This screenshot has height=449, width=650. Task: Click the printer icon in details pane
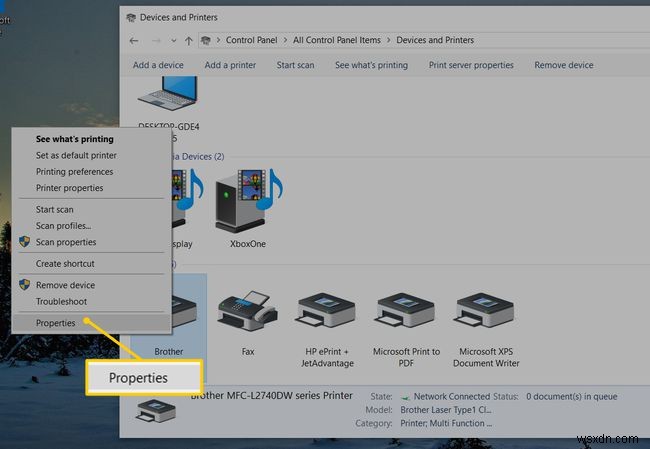pos(156,411)
